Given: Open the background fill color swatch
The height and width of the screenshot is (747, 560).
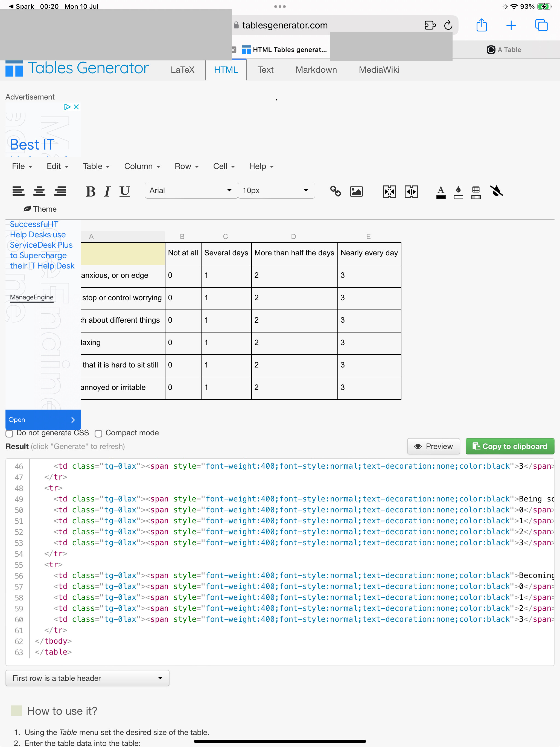Looking at the screenshot, I should (x=458, y=191).
